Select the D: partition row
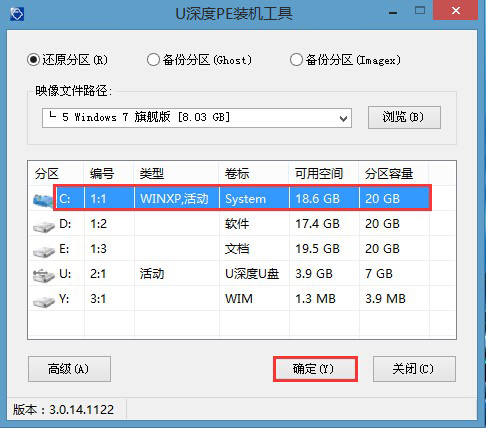 [x=243, y=224]
